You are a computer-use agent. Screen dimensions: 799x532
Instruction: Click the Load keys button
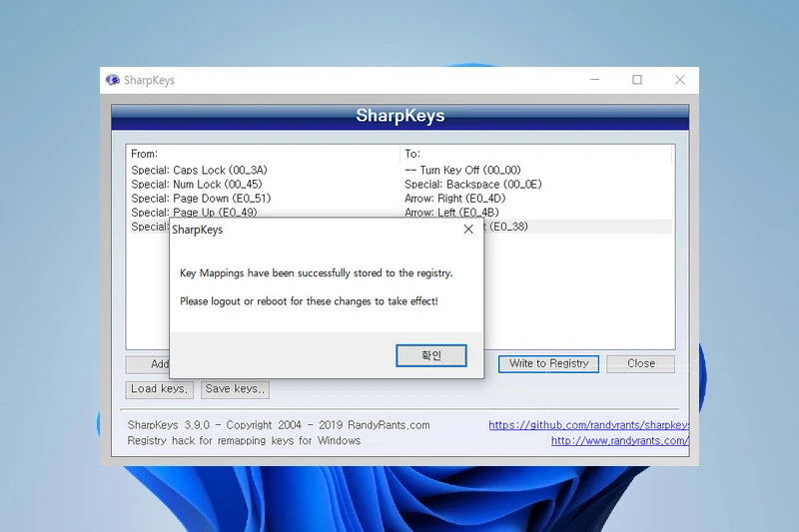tap(160, 389)
